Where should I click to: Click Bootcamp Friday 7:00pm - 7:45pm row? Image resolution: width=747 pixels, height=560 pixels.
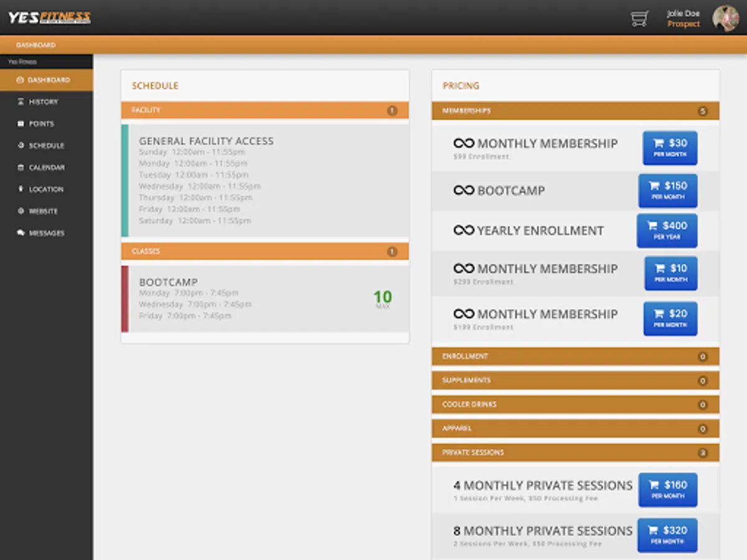[x=185, y=316]
